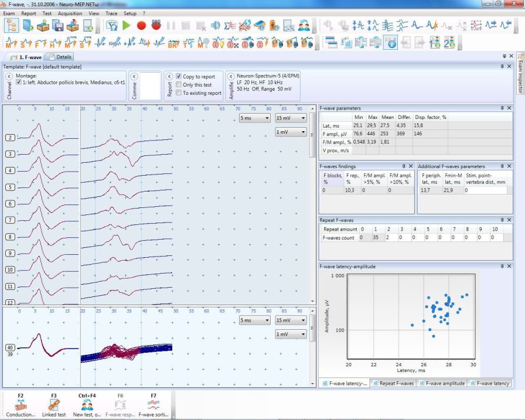525x420 pixels.
Task: Click the stimulator settings icon near the play button
Action: [x=112, y=26]
